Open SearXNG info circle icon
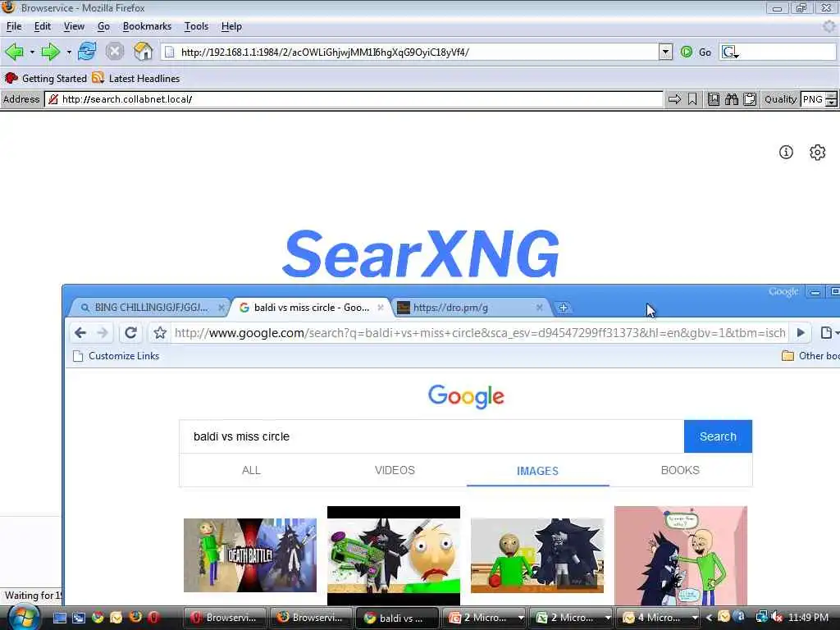 pos(786,152)
